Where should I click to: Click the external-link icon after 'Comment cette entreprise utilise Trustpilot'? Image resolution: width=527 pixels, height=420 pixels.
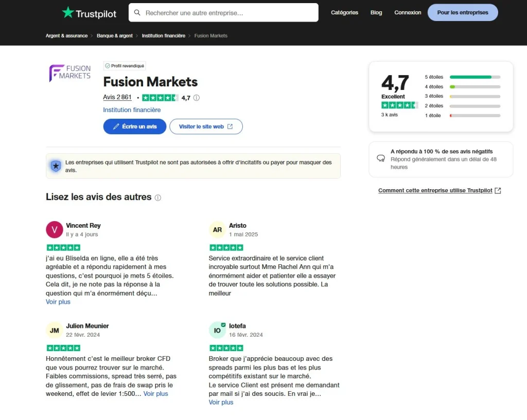pos(497,190)
